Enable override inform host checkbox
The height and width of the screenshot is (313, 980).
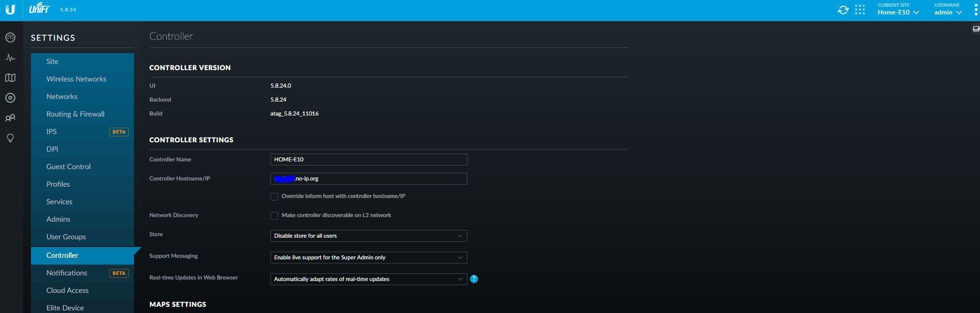(x=275, y=196)
